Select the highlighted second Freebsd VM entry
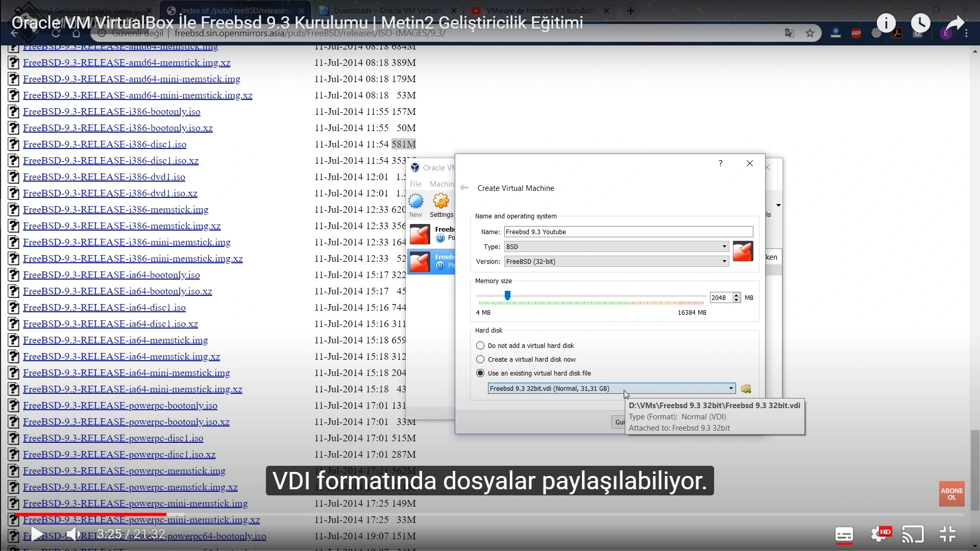This screenshot has height=551, width=980. tap(431, 262)
